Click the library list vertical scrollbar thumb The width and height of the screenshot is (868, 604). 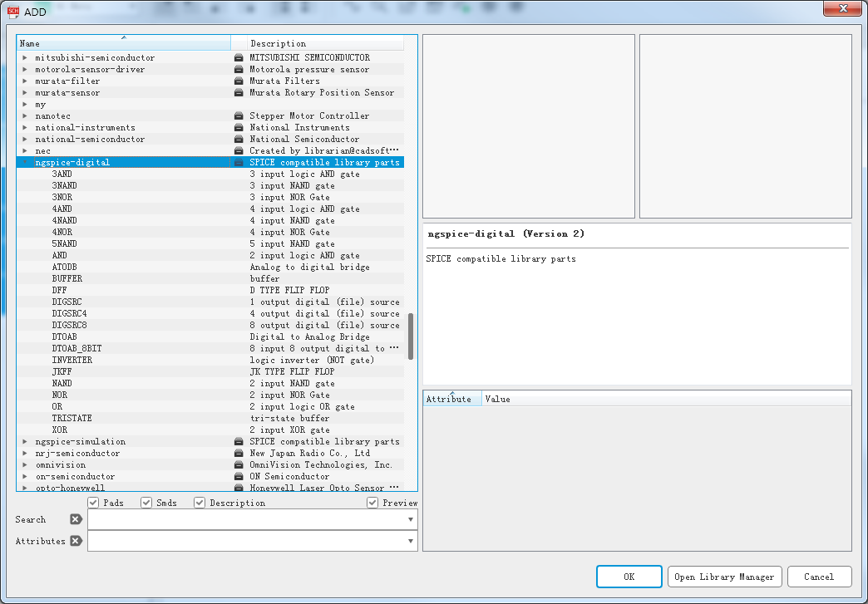tap(411, 336)
